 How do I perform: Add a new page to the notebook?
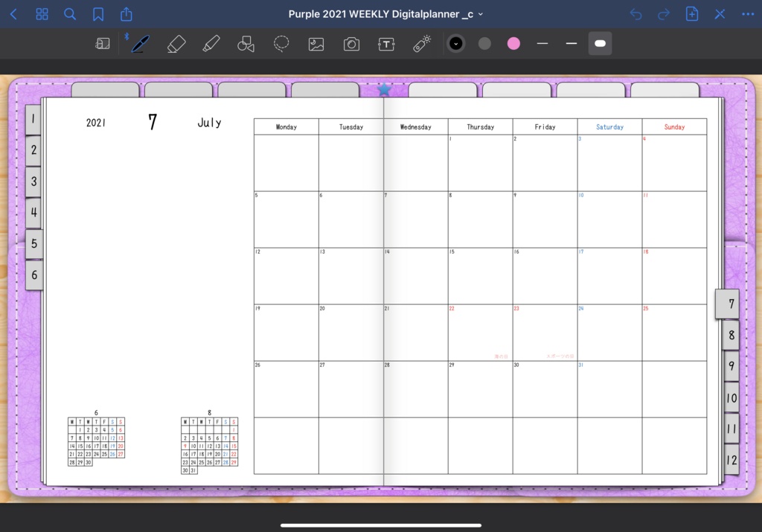(x=691, y=14)
